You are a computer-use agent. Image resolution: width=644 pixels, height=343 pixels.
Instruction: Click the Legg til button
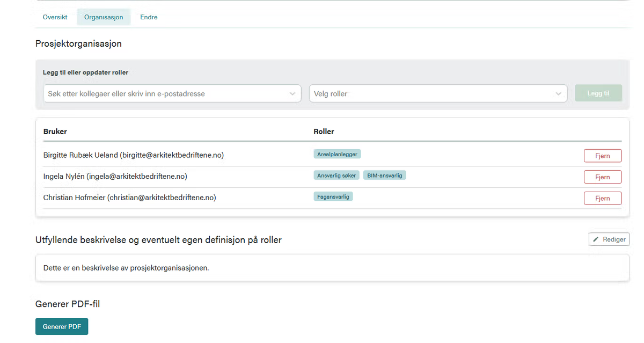(x=598, y=93)
